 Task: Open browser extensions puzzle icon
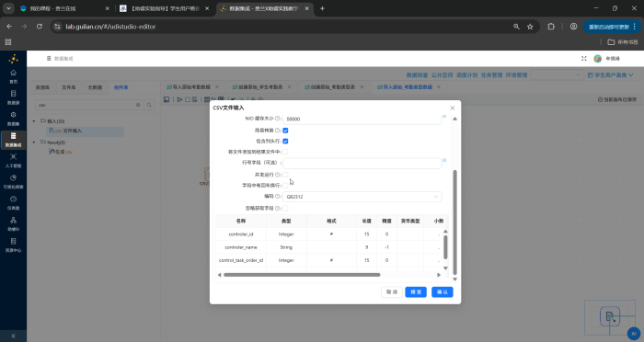click(551, 27)
